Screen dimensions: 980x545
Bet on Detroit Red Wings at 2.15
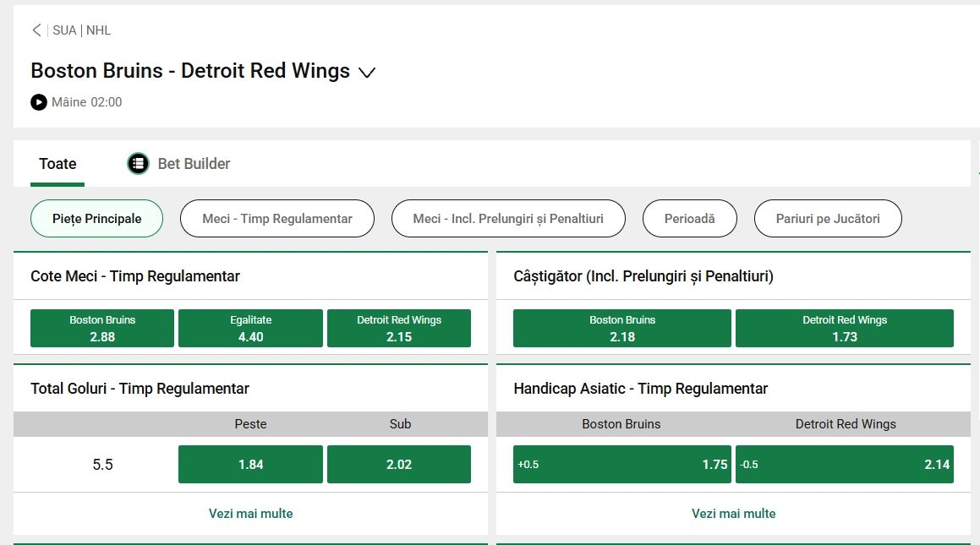click(x=399, y=328)
